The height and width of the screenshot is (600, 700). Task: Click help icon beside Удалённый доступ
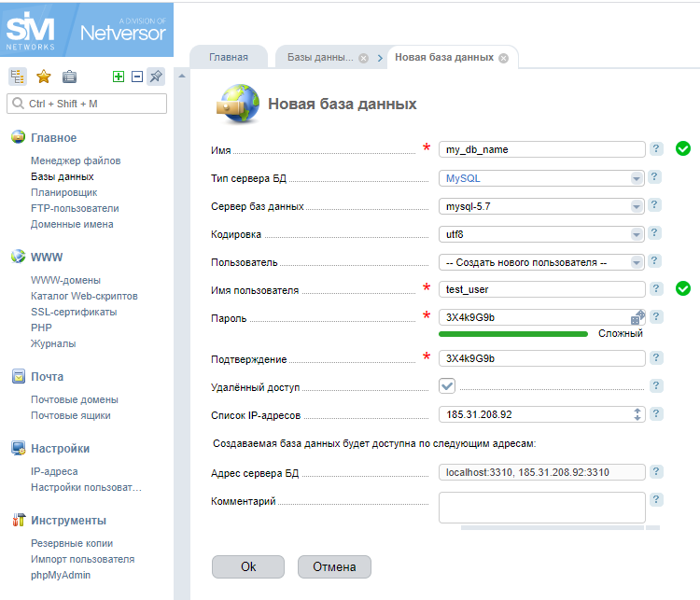coord(656,385)
